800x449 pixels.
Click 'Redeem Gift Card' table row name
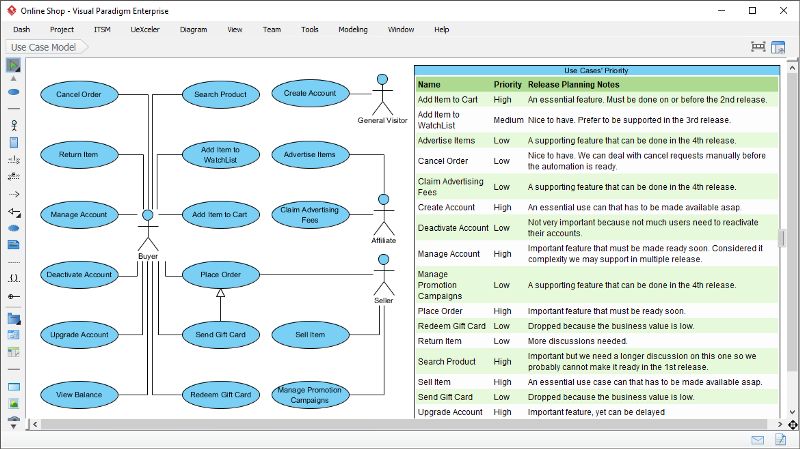click(x=452, y=326)
